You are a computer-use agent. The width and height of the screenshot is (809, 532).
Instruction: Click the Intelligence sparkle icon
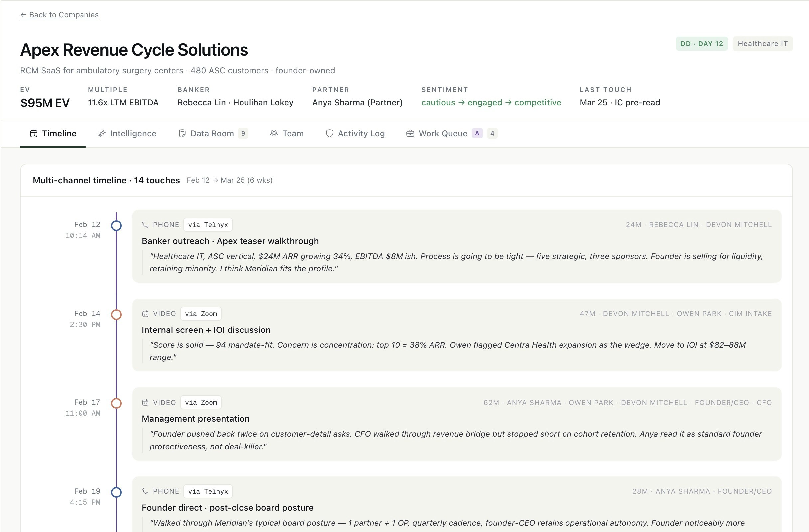102,134
